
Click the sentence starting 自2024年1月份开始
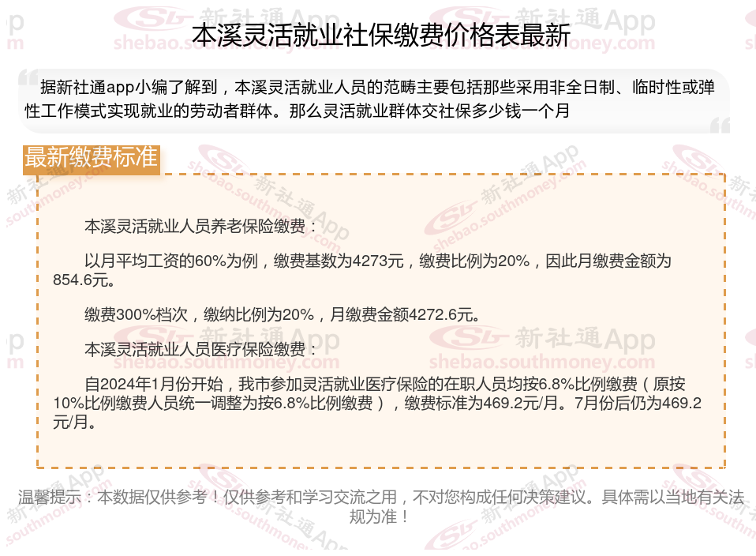point(377,403)
